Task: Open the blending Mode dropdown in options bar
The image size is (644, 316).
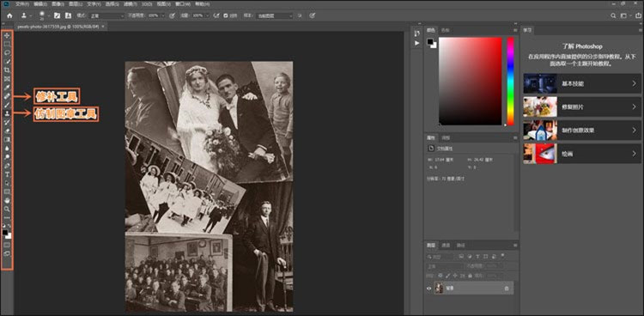Action: point(106,15)
